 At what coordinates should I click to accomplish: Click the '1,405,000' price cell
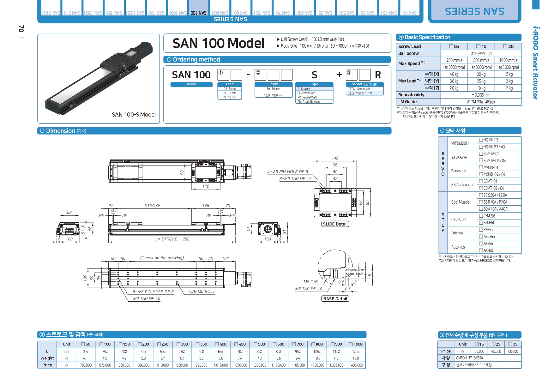[x=356, y=365]
